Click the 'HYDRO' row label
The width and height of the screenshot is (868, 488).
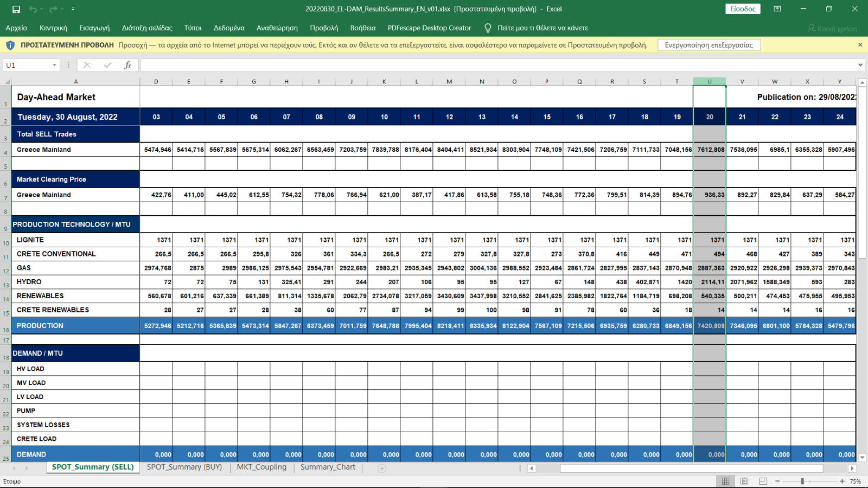[29, 282]
